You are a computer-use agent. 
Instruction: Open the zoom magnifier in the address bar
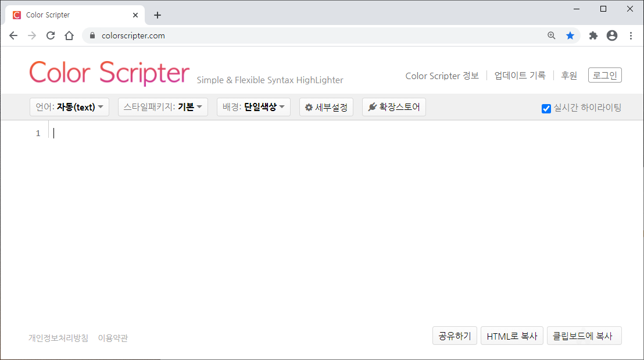(551, 35)
